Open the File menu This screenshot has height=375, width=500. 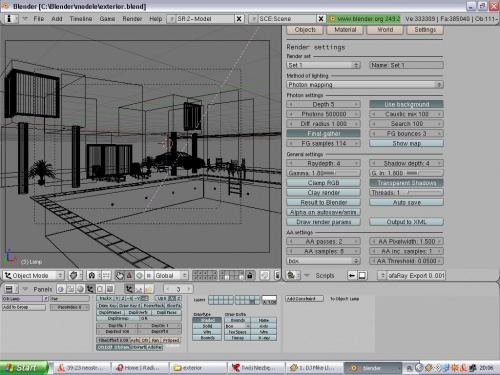[39, 19]
